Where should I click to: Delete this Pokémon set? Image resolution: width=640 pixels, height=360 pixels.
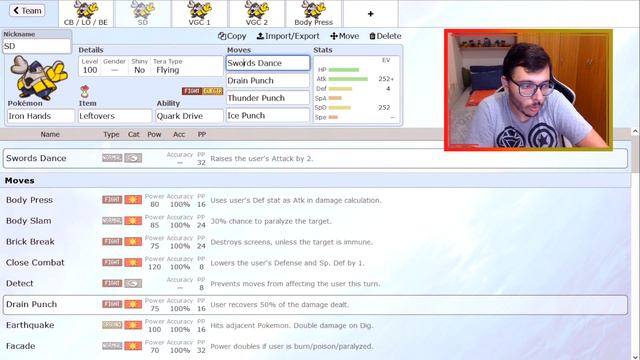coord(385,36)
